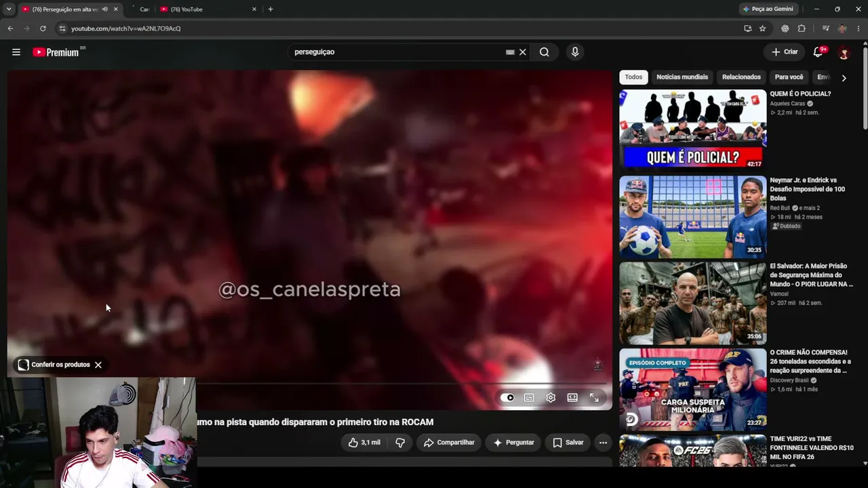The image size is (868, 488).
Task: Open the YouTube guide hamburger menu
Action: coord(16,52)
